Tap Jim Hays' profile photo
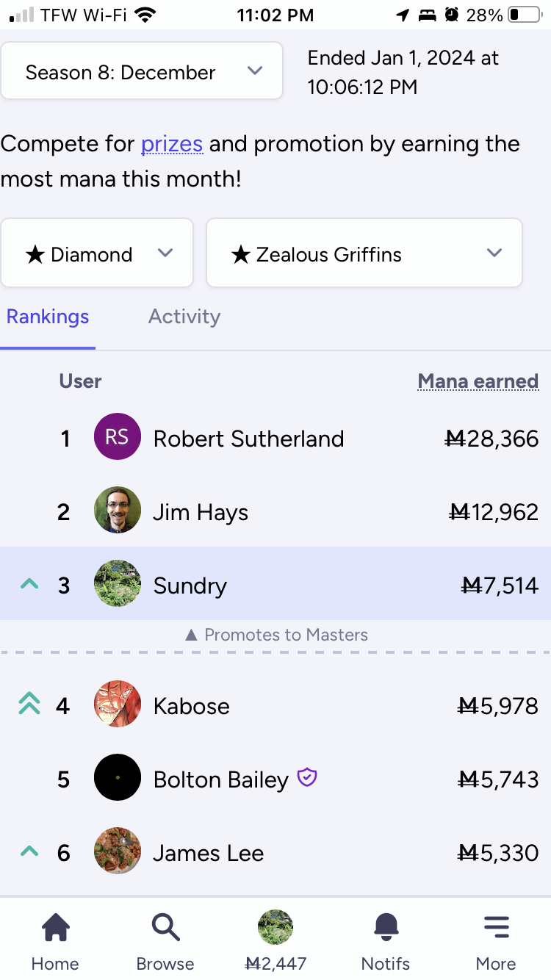This screenshot has height=980, width=551. 118,510
